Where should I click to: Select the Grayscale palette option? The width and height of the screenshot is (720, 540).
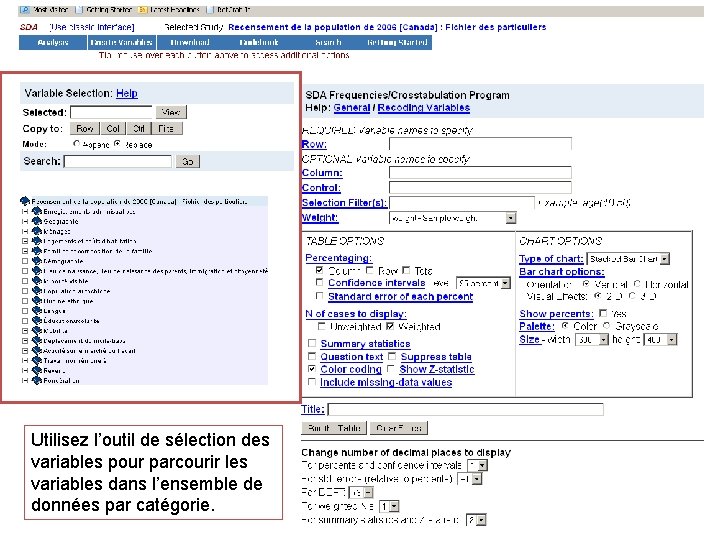[607, 326]
